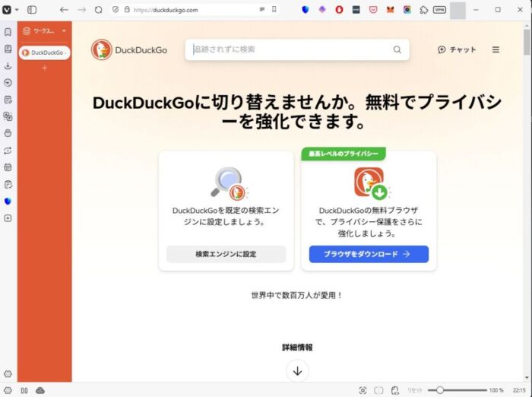The image size is (532, 397).
Task: Toggle tab tiling in status bar
Action: tap(24, 391)
